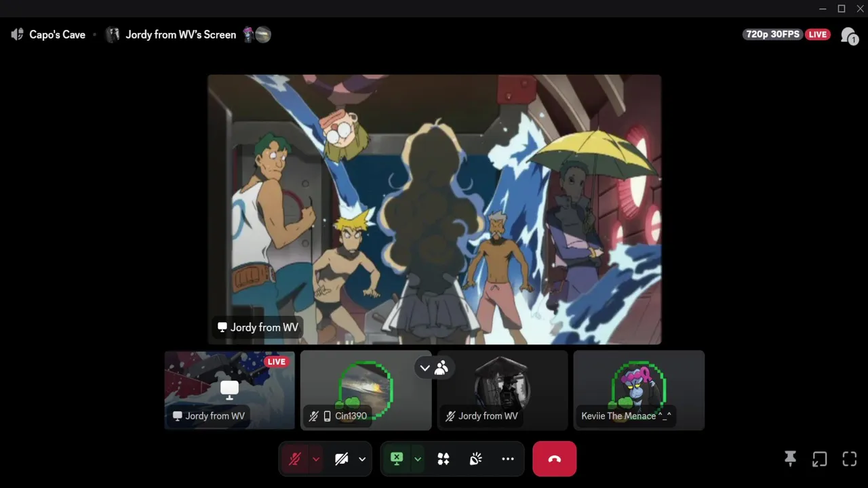Click the red LIVE badge in header
The image size is (868, 488).
coord(817,35)
